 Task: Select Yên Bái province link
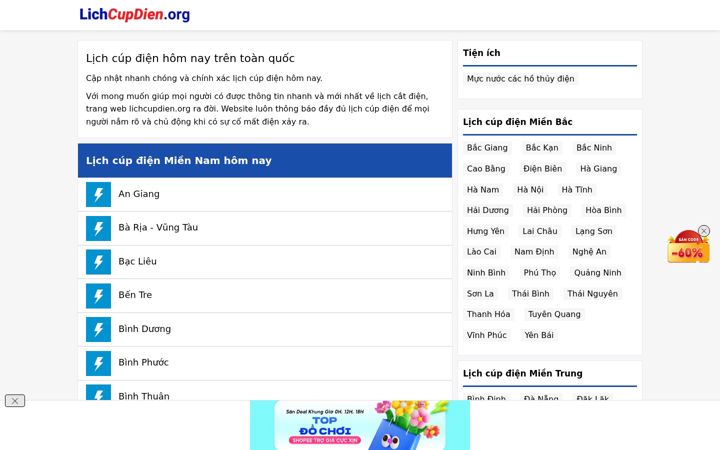point(539,335)
